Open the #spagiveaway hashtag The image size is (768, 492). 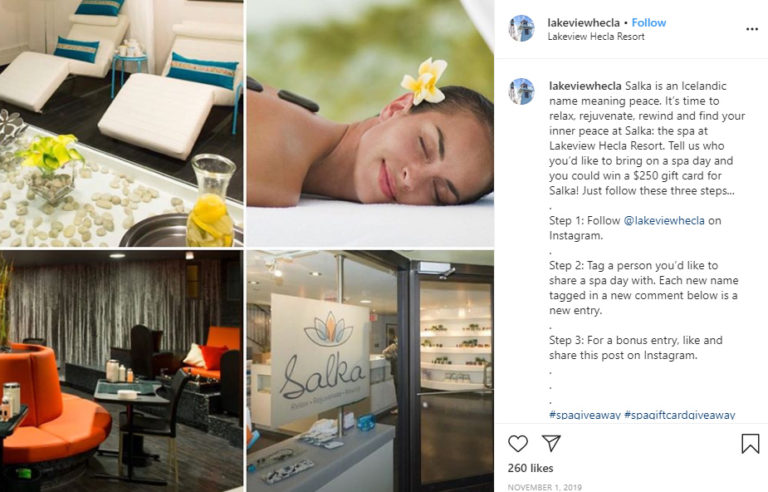(x=584, y=415)
